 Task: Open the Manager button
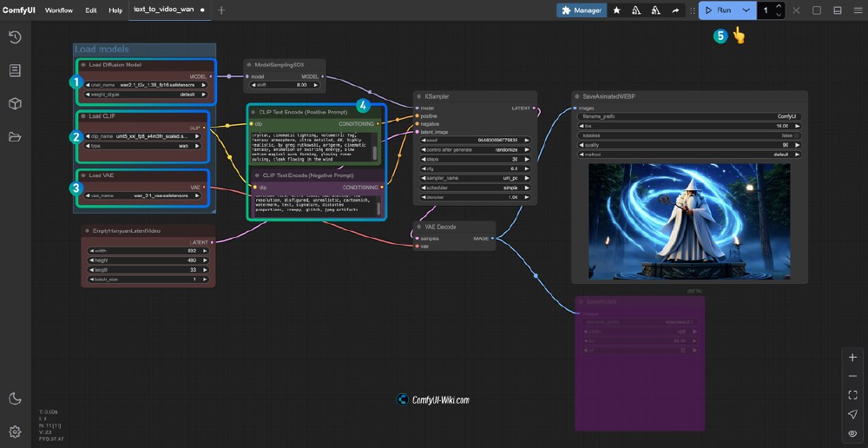pos(582,10)
